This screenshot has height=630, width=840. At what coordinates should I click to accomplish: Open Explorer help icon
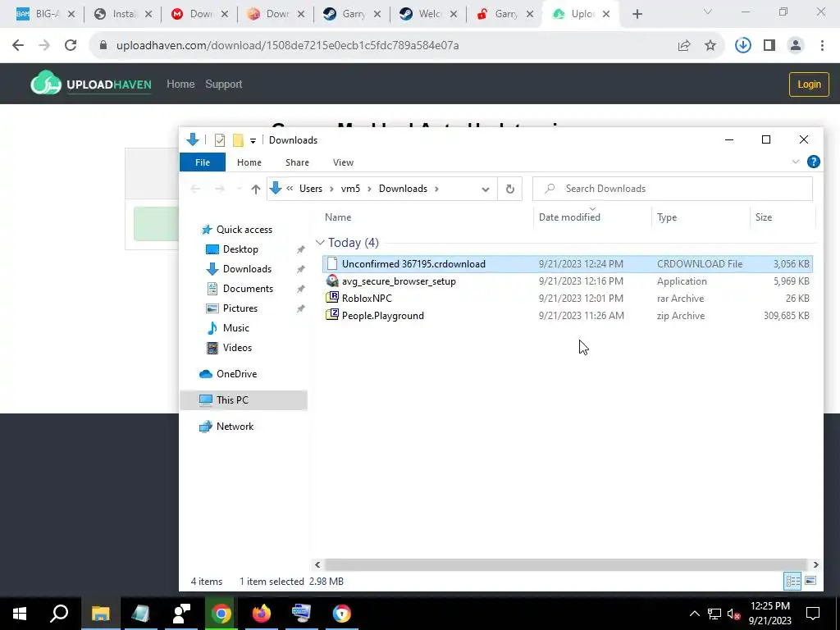pos(813,162)
